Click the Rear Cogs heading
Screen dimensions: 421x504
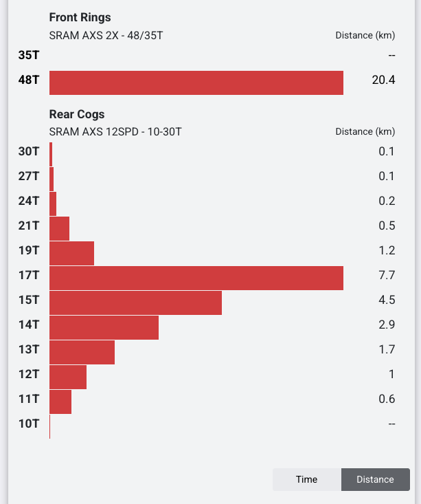[x=77, y=114]
